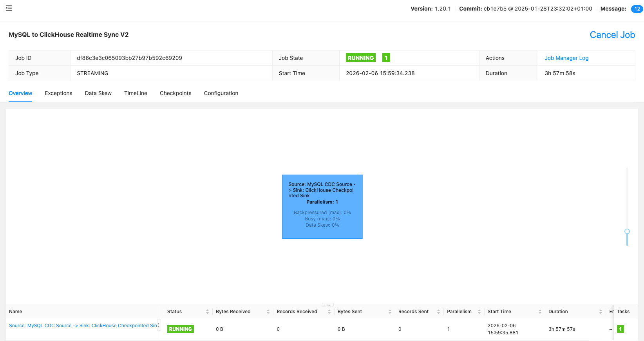Click the graph zoom slider handle

[627, 231]
